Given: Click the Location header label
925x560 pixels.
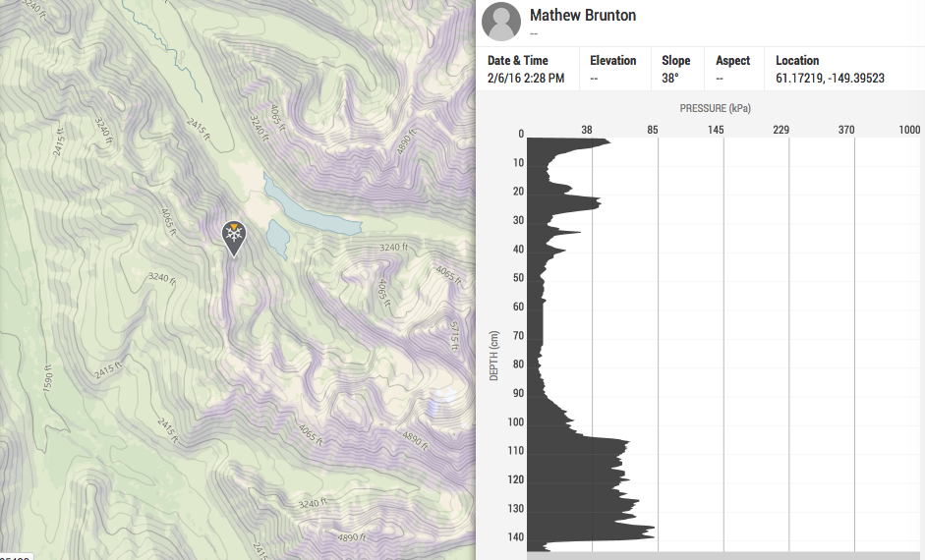Looking at the screenshot, I should pyautogui.click(x=797, y=61).
